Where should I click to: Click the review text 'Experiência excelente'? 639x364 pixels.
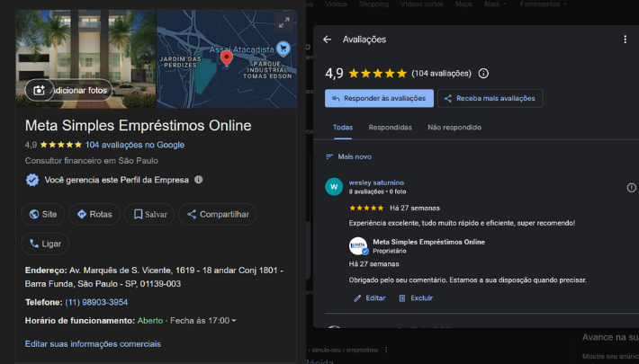click(462, 223)
